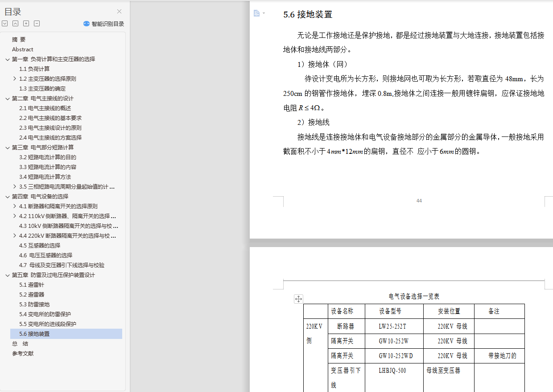Click the 5.6 接地装置 document heading
The width and height of the screenshot is (553, 392).
coord(308,14)
